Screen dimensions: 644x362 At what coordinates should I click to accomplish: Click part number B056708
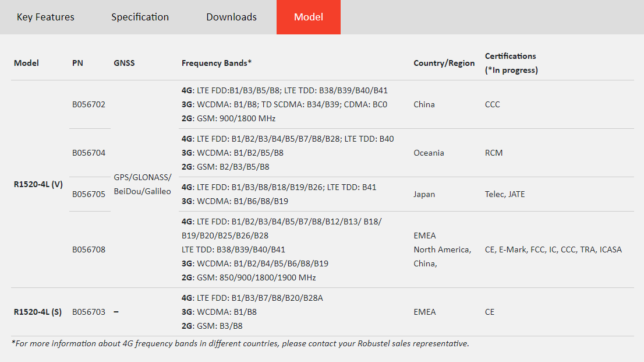[x=89, y=249]
